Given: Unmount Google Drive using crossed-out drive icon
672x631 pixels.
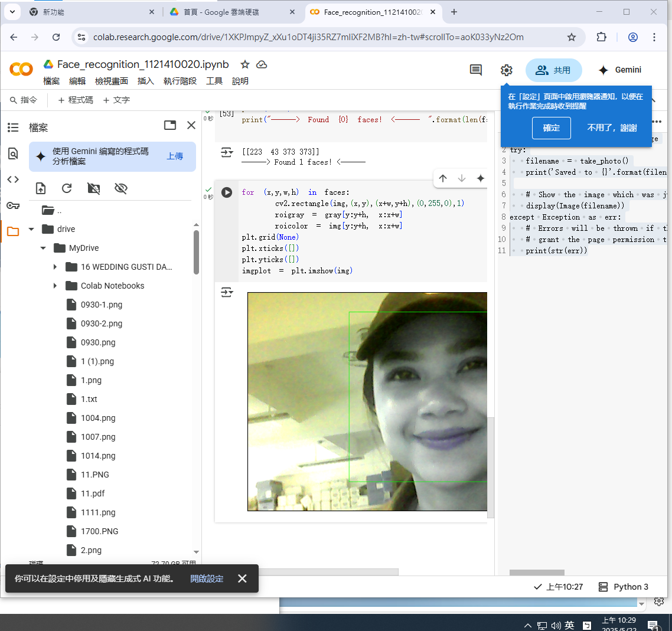Looking at the screenshot, I should pyautogui.click(x=93, y=188).
